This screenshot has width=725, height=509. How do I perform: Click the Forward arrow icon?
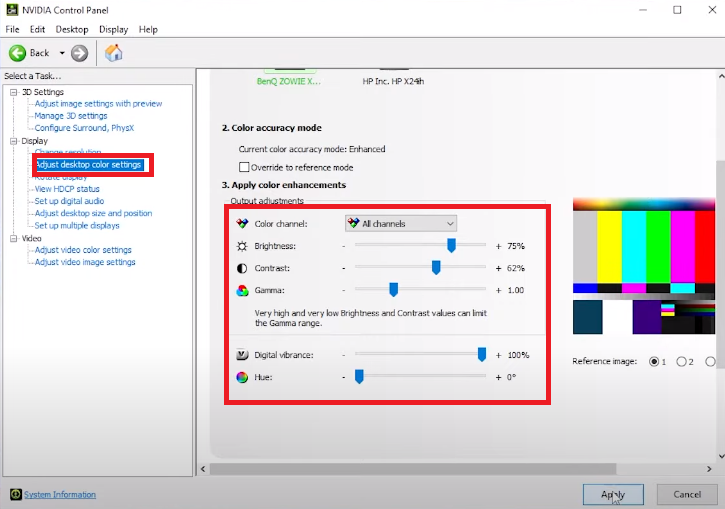click(79, 53)
